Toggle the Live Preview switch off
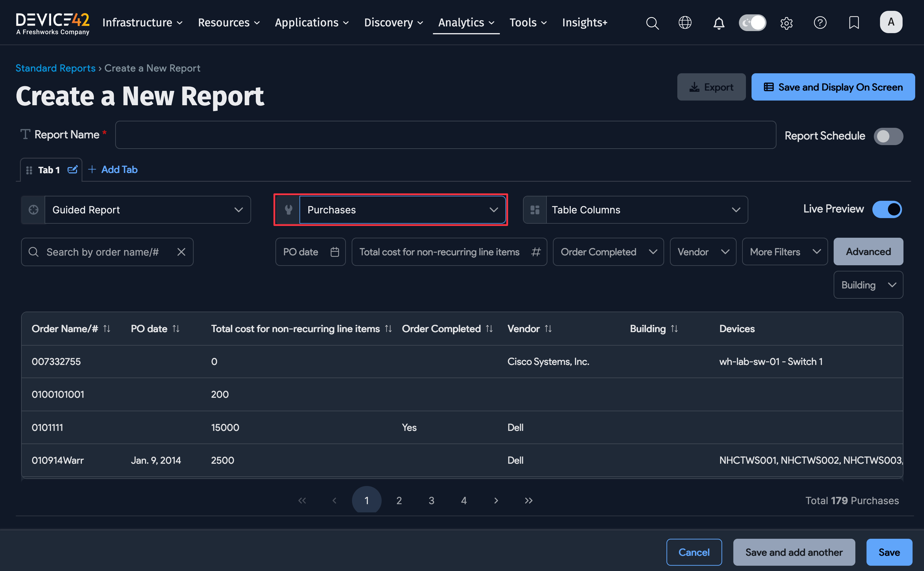The height and width of the screenshot is (571, 924). coord(887,209)
